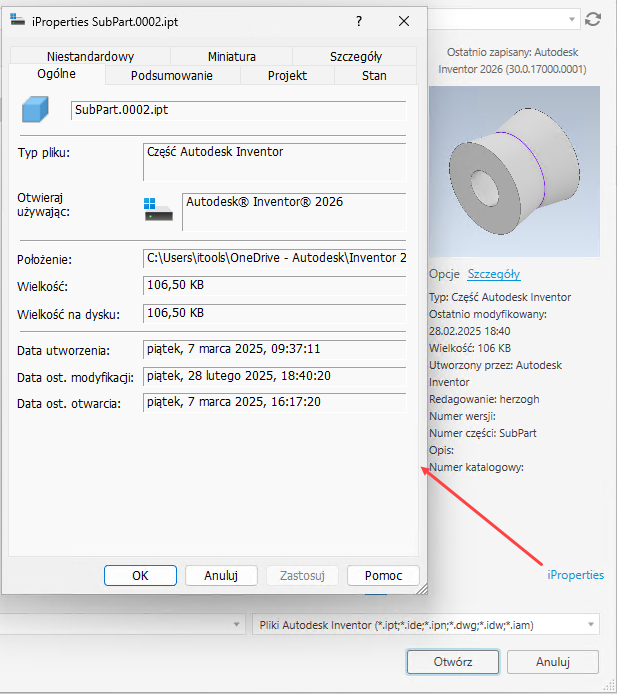Expand the file name dropdown arrow
This screenshot has height=694, width=617.
tap(236, 625)
